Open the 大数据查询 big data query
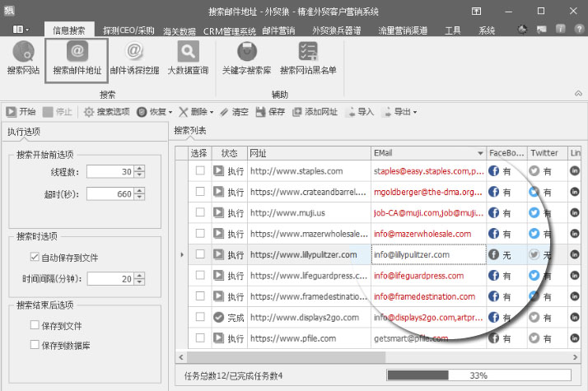Viewport: 588px width, 391px height. (x=188, y=58)
